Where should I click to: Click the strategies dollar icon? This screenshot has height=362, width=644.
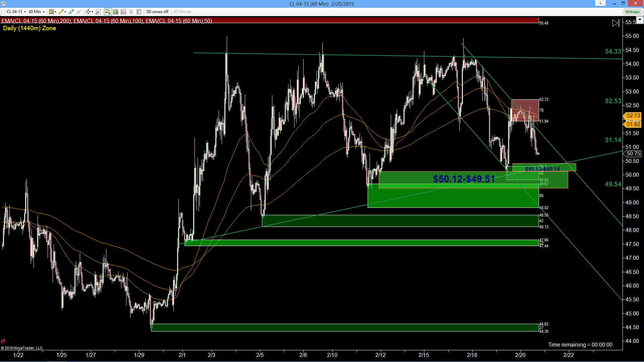click(131, 12)
